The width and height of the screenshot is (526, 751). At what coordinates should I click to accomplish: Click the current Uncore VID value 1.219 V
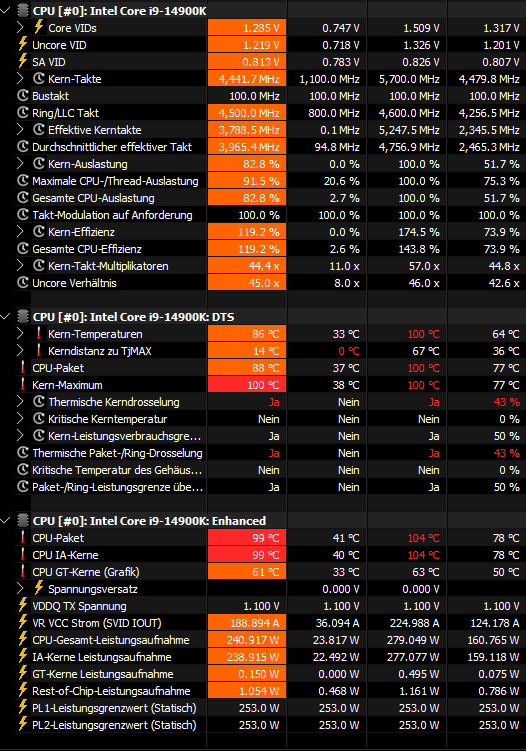click(261, 45)
